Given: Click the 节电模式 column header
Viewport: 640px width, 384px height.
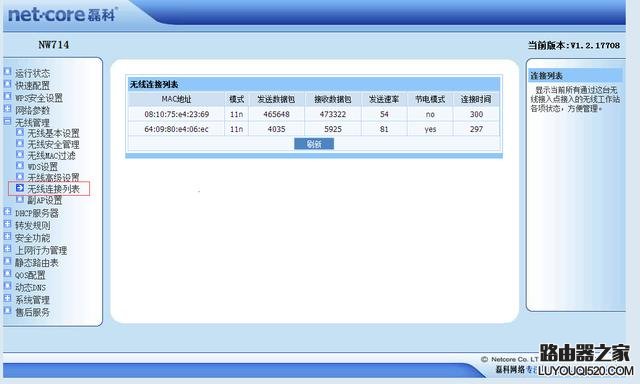Looking at the screenshot, I should (430, 99).
